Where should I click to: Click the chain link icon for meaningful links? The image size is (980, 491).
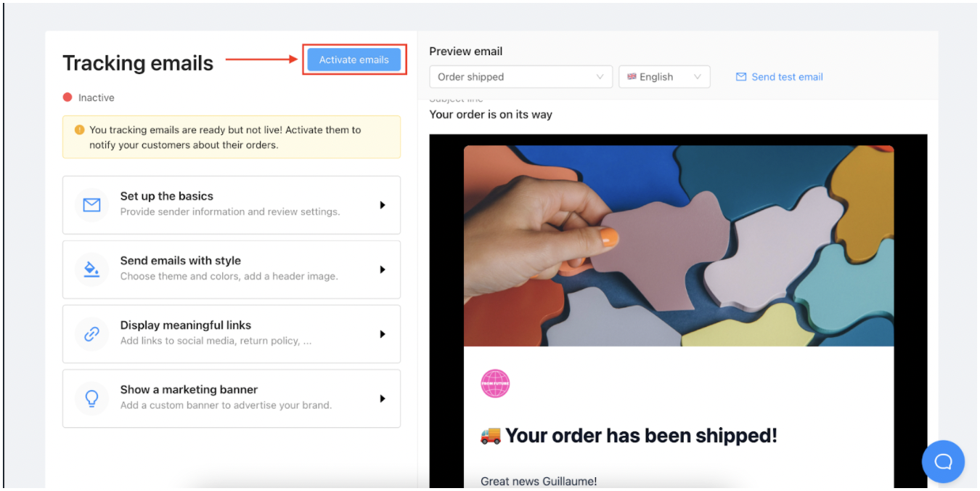point(91,334)
